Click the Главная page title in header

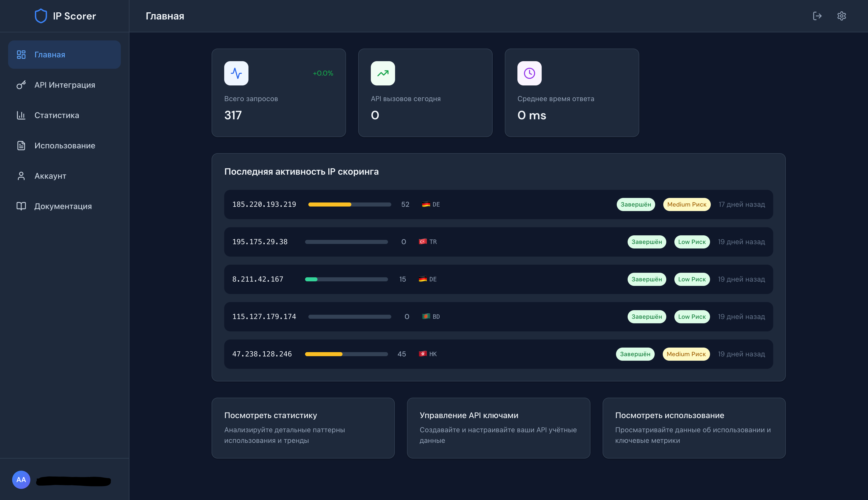165,16
